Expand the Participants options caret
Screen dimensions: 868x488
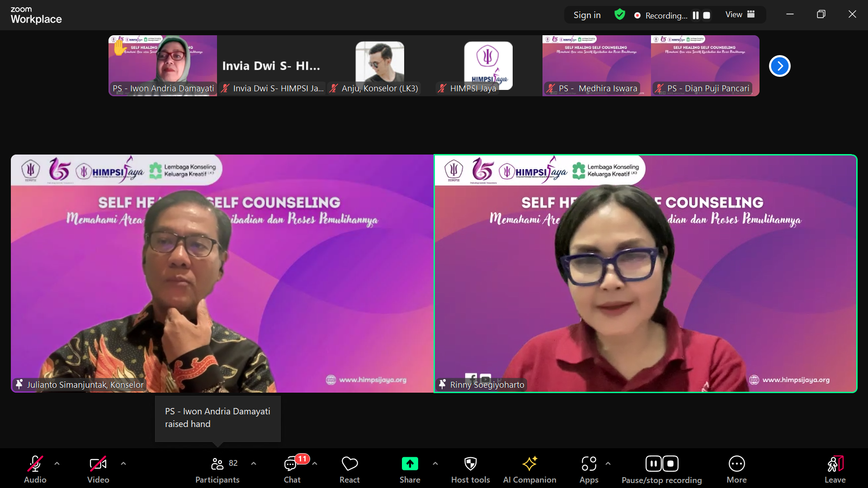[254, 464]
